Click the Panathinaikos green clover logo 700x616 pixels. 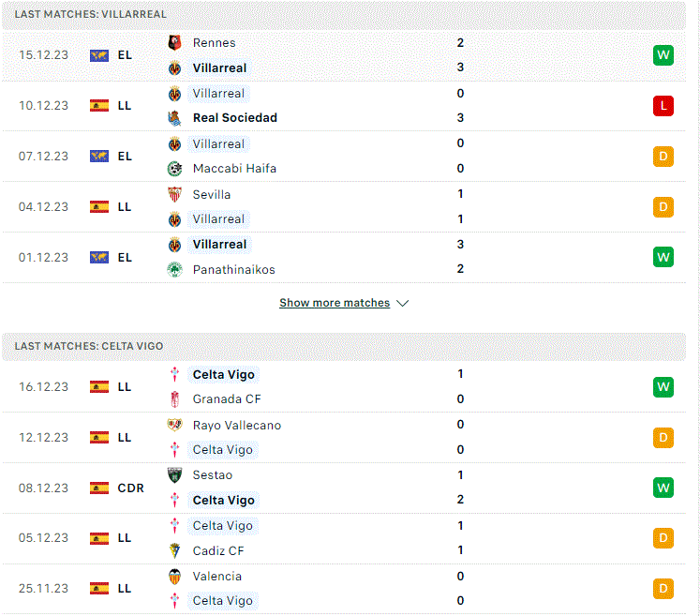[x=174, y=270]
